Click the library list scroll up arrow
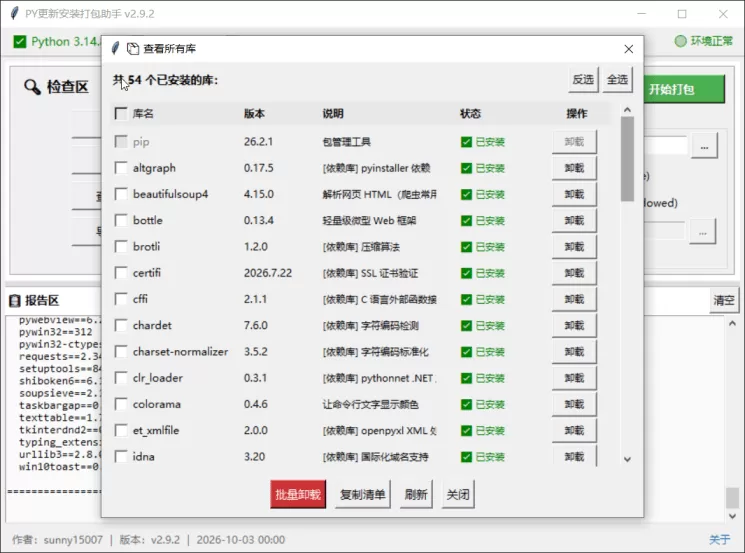Screen dimensions: 745x553 pyautogui.click(x=627, y=110)
